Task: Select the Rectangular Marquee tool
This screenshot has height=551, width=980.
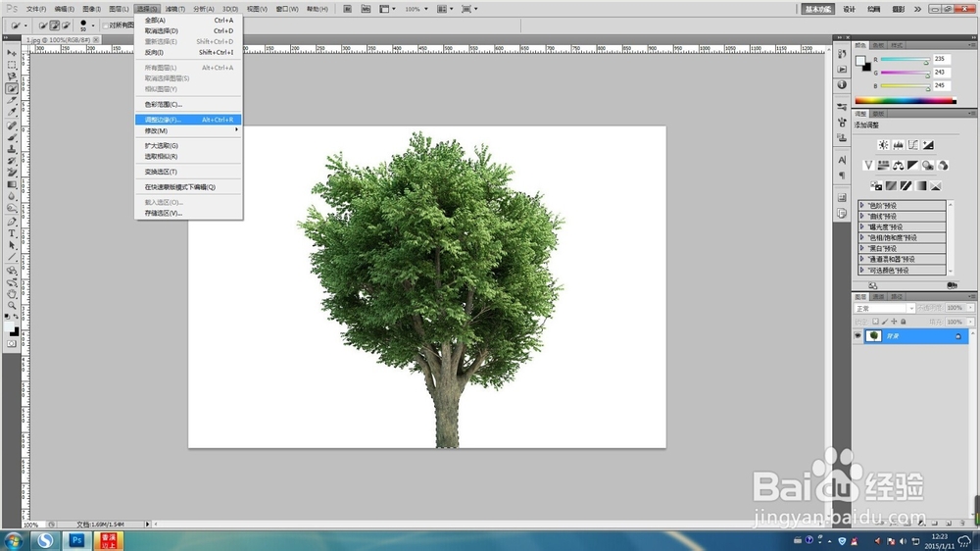Action: pos(12,65)
